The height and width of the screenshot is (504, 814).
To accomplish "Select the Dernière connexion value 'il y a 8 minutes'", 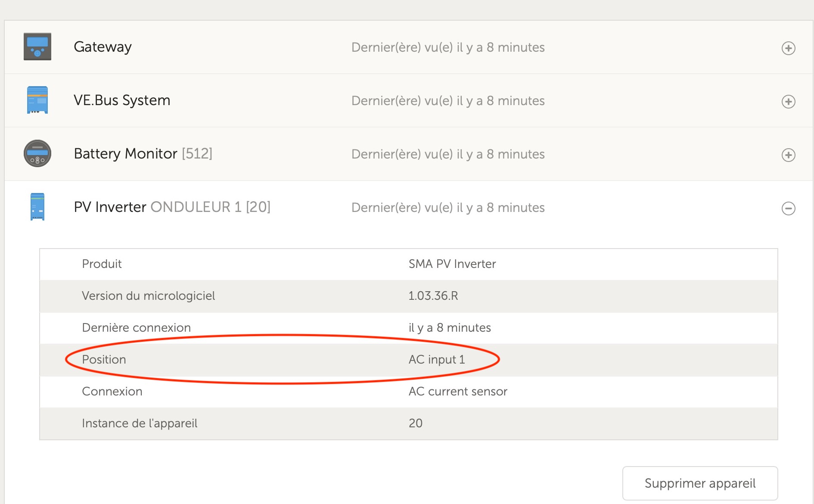I will [x=450, y=327].
